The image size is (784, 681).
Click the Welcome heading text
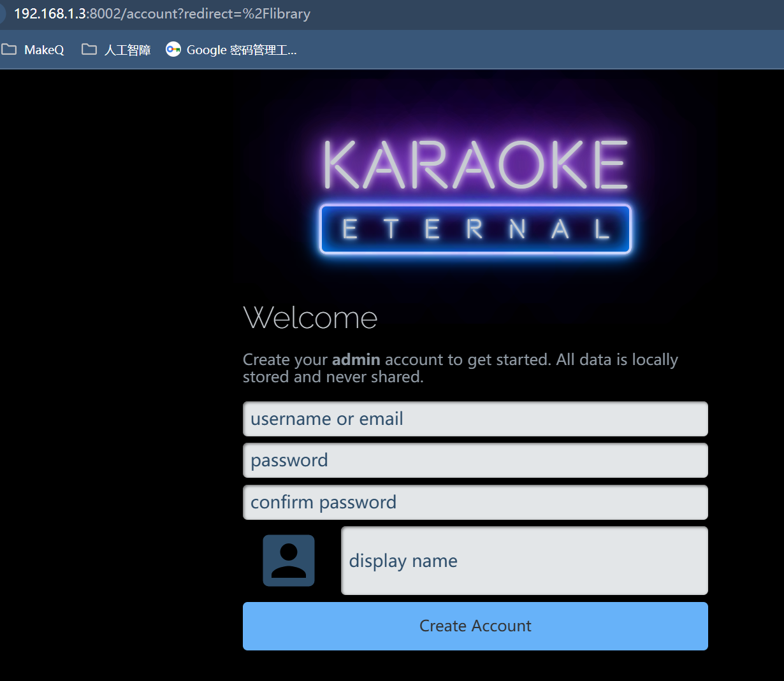(x=310, y=317)
